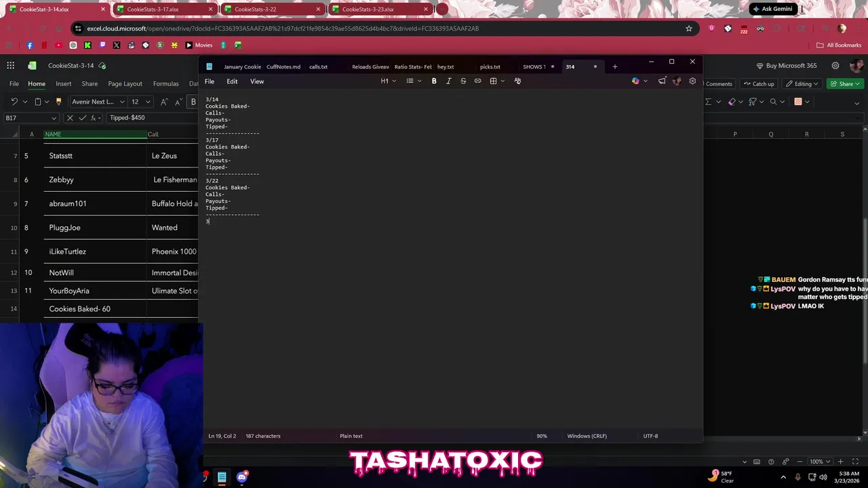Open Notepad Edit menu
Viewport: 868px width, 488px height.
pos(232,81)
